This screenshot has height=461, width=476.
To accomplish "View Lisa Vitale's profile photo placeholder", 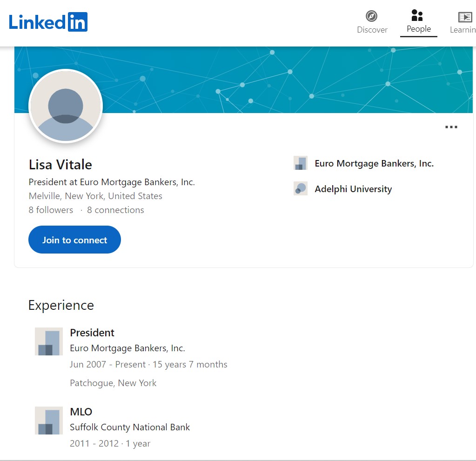I will click(x=66, y=106).
